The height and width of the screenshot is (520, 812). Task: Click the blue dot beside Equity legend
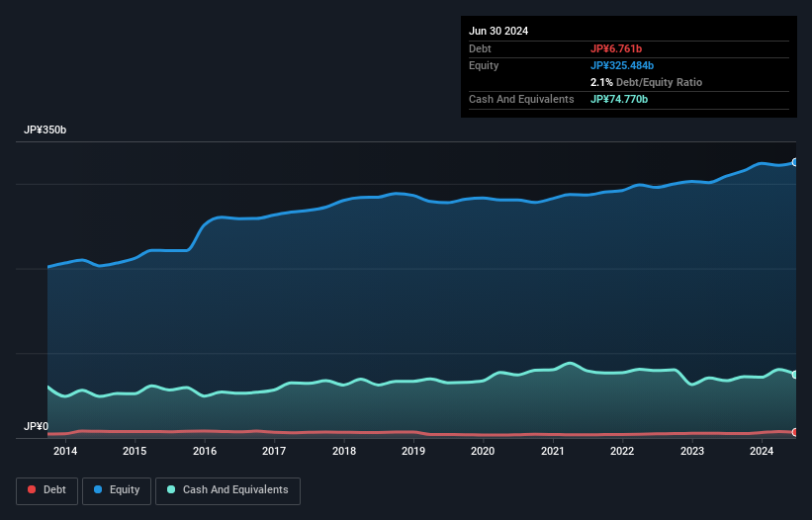(x=99, y=489)
